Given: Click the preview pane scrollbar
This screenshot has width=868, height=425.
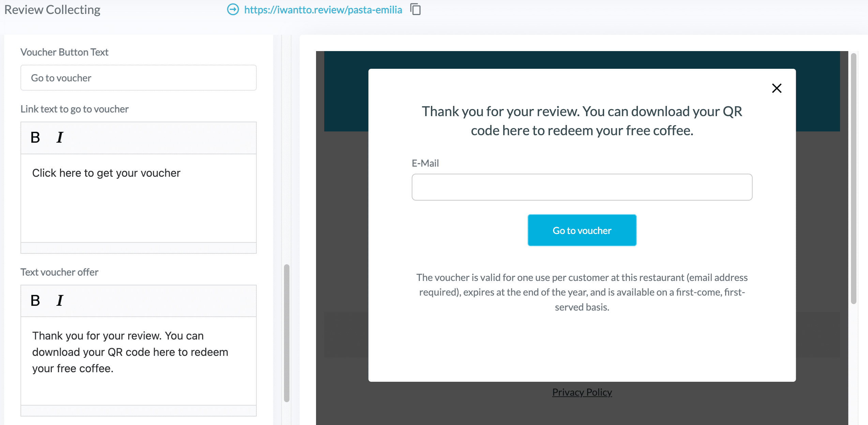Looking at the screenshot, I should [853, 177].
